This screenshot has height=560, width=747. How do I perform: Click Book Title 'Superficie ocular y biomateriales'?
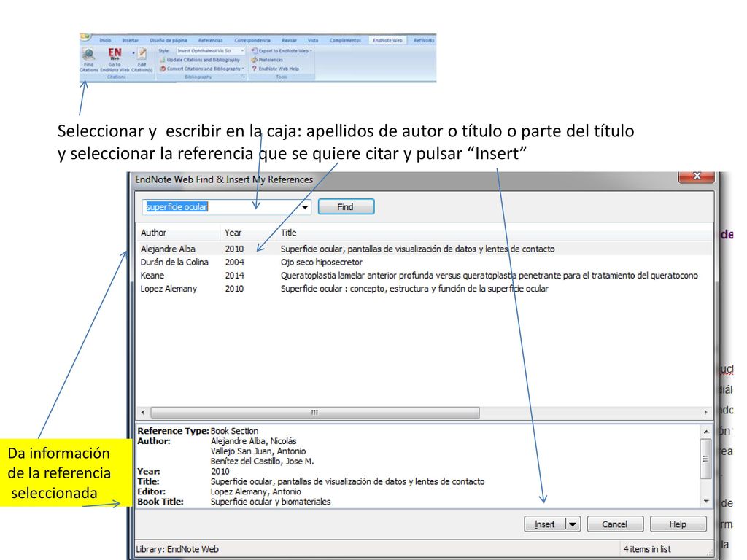point(271,502)
